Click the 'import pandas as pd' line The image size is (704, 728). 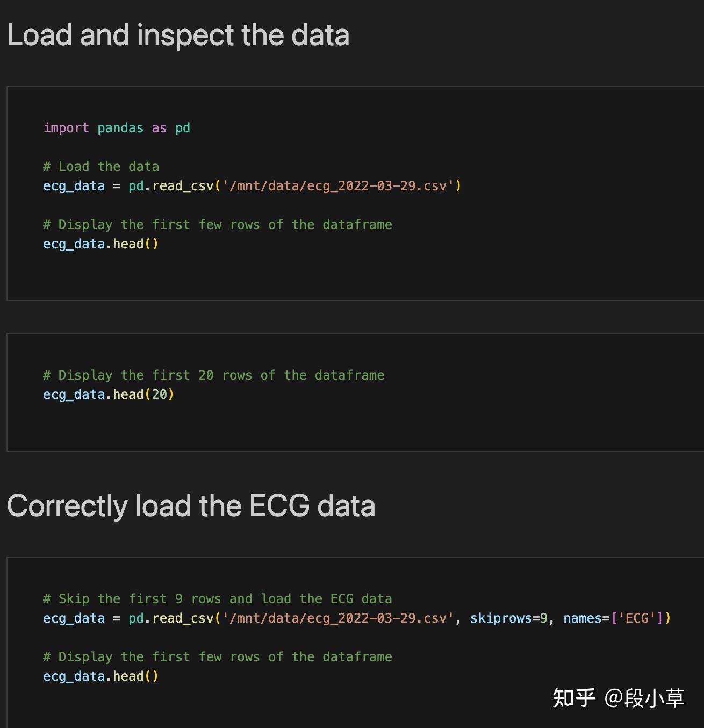117,128
